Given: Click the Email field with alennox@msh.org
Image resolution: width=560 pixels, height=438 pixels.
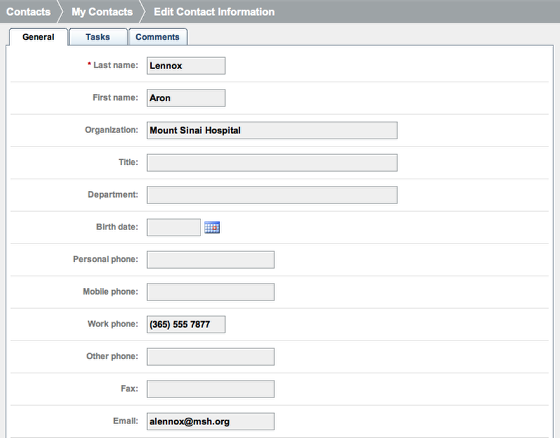Looking at the screenshot, I should click(x=211, y=421).
